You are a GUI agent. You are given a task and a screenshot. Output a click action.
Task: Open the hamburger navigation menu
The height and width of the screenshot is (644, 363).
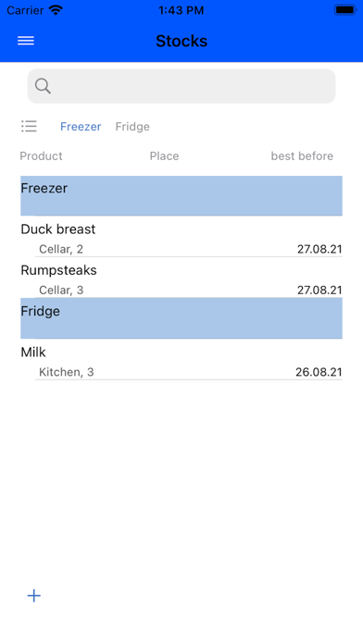pyautogui.click(x=26, y=41)
